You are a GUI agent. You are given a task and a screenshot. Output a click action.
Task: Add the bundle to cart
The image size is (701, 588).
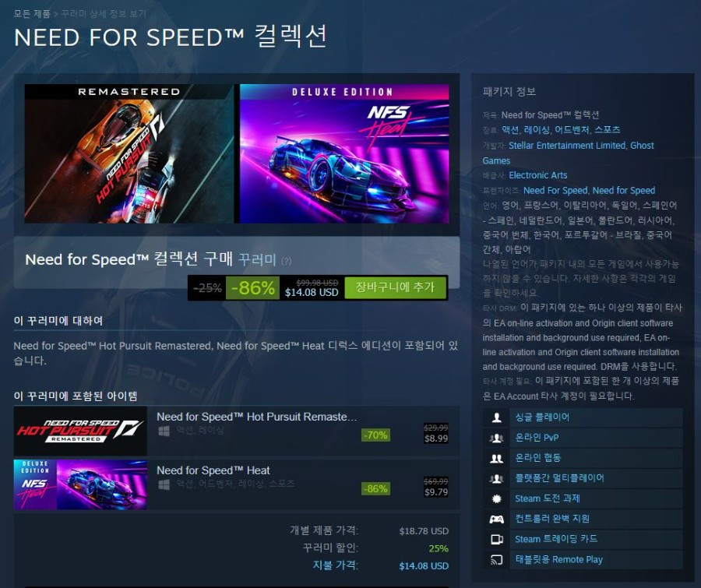(x=395, y=287)
